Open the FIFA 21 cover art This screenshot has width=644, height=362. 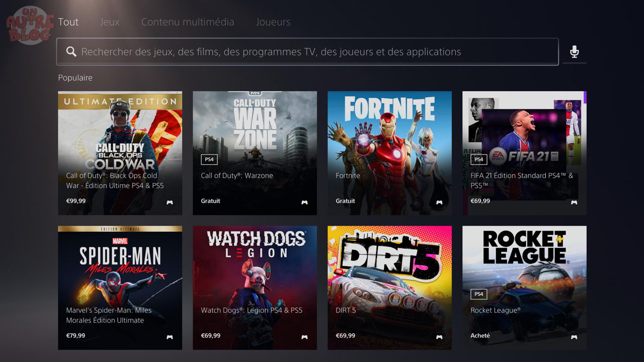coord(525,153)
